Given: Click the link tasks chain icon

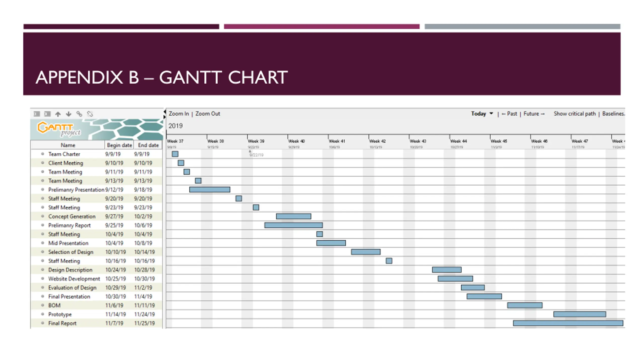Looking at the screenshot, I should coord(79,114).
